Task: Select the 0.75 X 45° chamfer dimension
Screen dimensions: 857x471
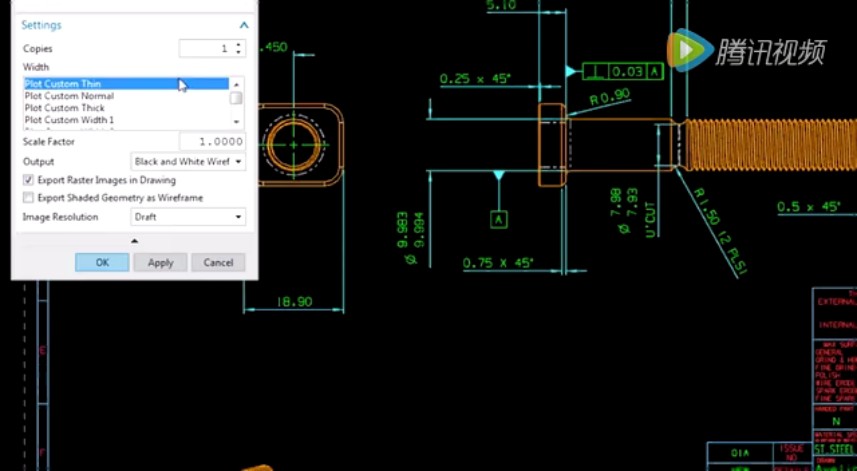Action: pos(497,263)
